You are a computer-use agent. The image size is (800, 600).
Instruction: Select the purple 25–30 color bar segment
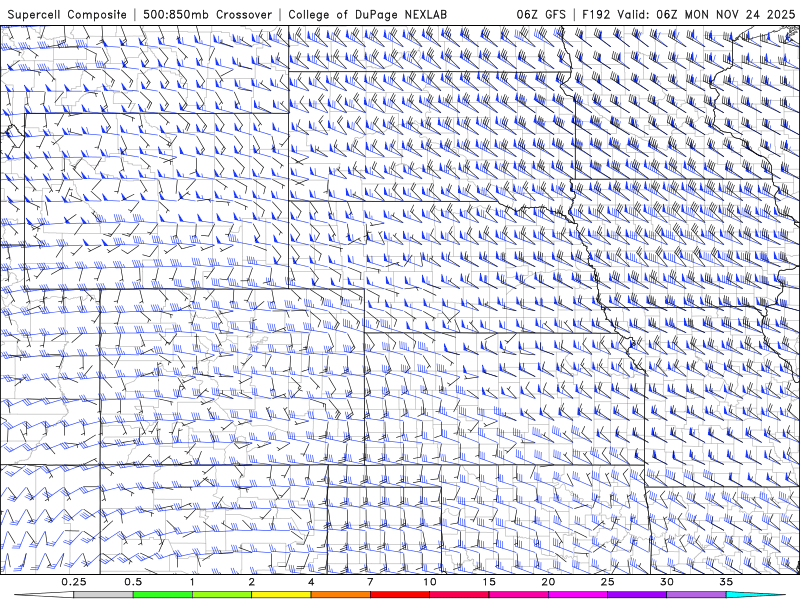[637, 595]
